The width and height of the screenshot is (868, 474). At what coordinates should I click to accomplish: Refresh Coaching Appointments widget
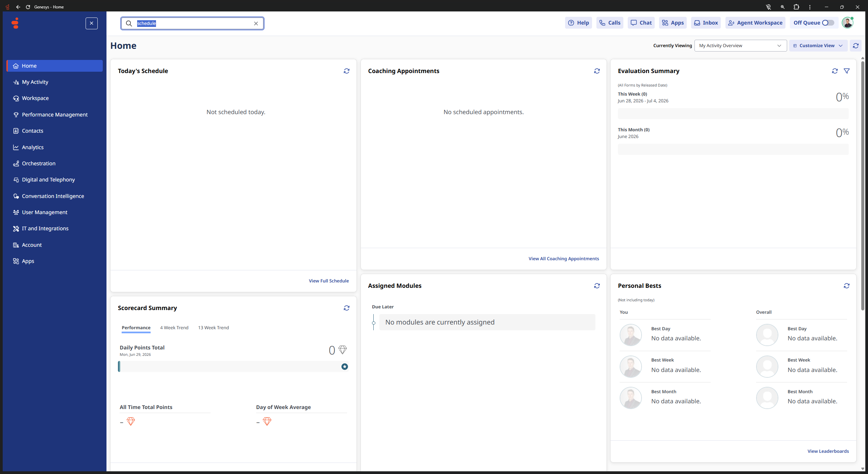pyautogui.click(x=597, y=71)
